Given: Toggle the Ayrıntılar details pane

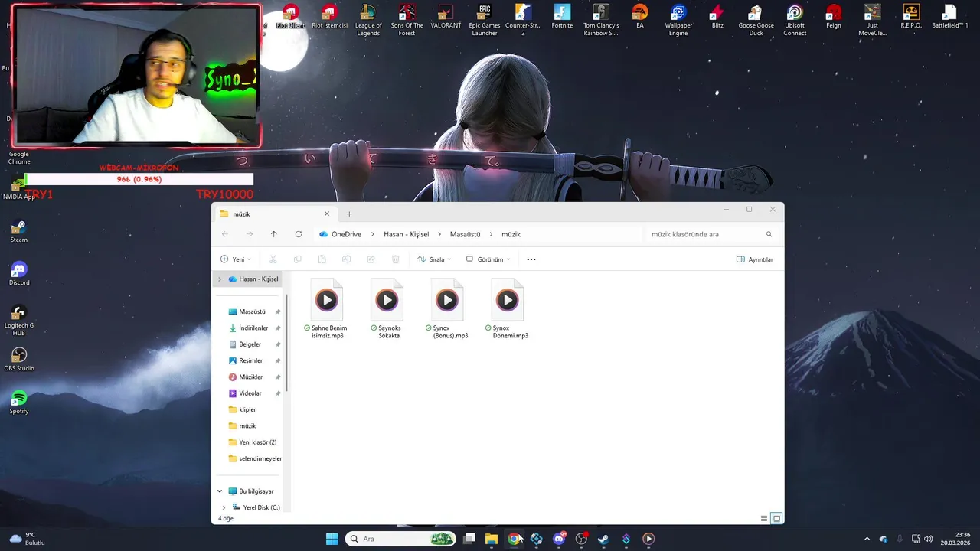Looking at the screenshot, I should pyautogui.click(x=755, y=259).
